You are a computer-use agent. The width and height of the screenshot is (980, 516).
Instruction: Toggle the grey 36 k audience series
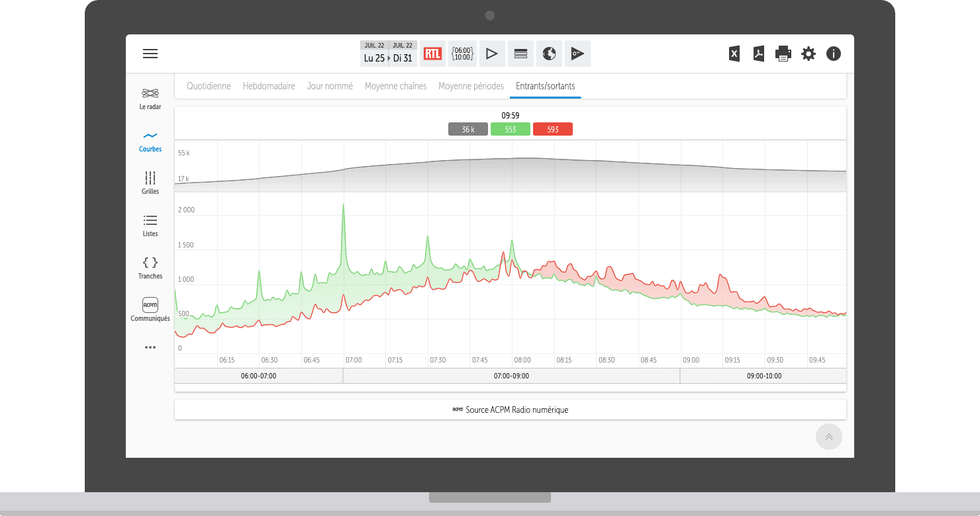click(468, 130)
